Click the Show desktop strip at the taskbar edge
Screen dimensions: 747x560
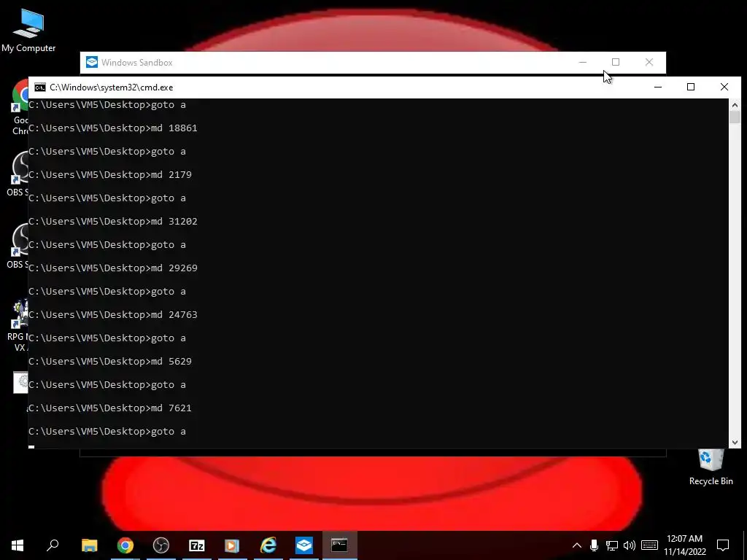pyautogui.click(x=745, y=545)
